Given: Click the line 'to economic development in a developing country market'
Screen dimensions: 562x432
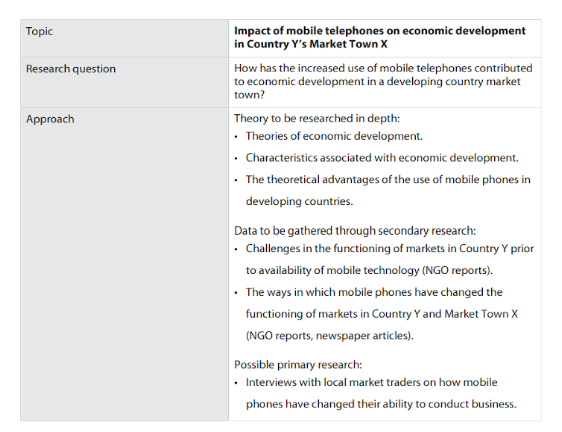Looking at the screenshot, I should (377, 81).
